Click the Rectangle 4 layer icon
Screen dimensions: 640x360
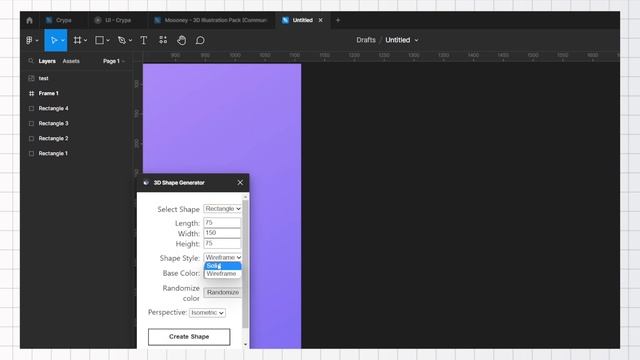point(31,108)
